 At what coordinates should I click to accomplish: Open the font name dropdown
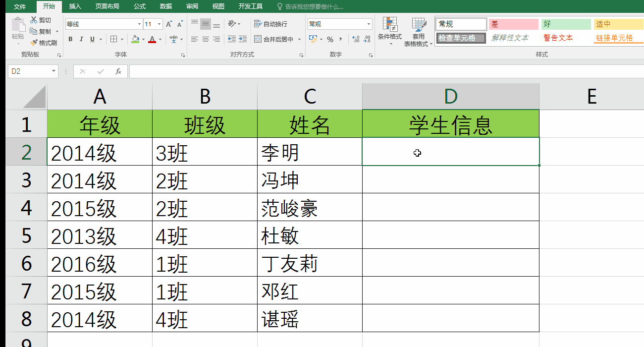(x=139, y=23)
